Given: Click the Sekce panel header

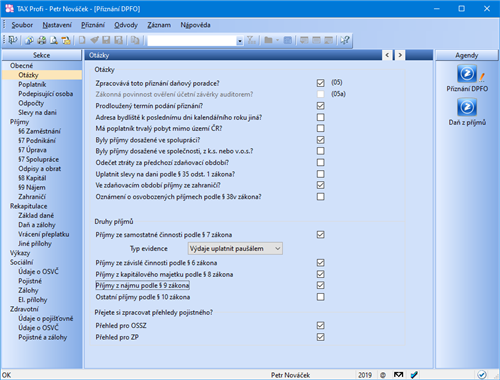Looking at the screenshot, I should (42, 55).
